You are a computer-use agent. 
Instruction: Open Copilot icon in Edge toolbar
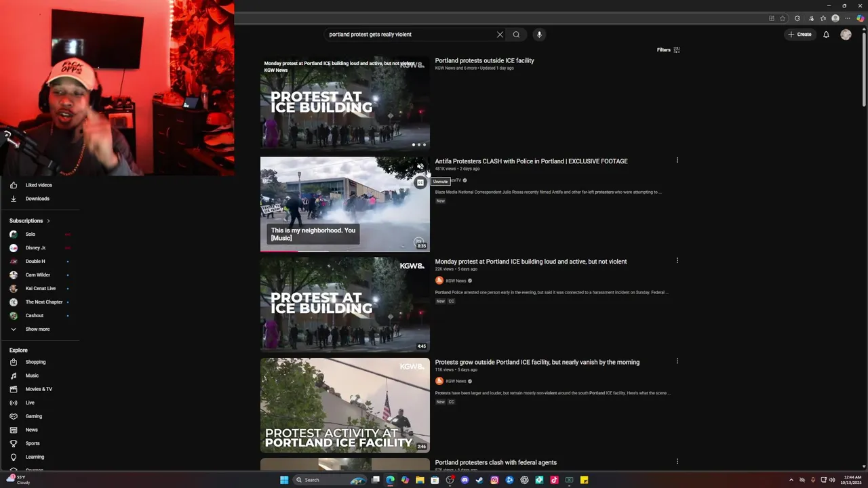coord(861,18)
